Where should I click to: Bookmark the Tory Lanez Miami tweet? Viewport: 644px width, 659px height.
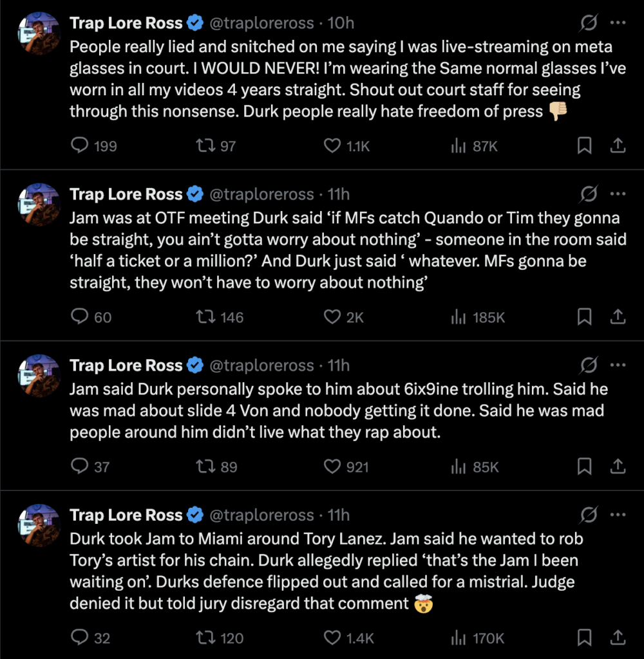(x=584, y=638)
